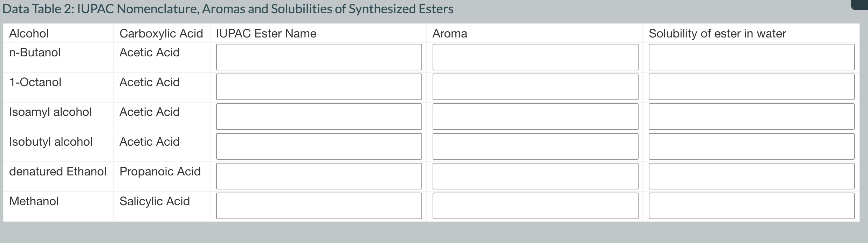Click the ester name box for the Methanol row

pyautogui.click(x=319, y=206)
